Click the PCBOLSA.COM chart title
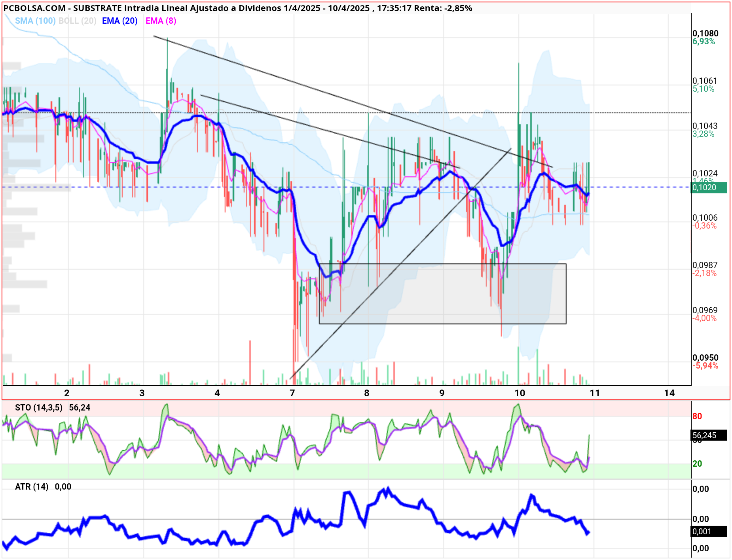 click(x=34, y=8)
